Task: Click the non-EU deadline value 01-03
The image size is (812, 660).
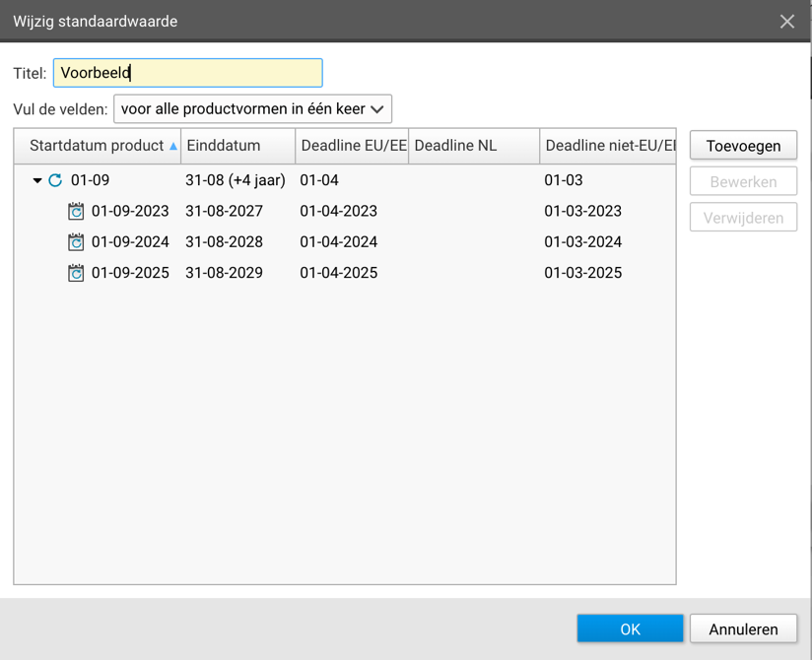Action: tap(564, 180)
